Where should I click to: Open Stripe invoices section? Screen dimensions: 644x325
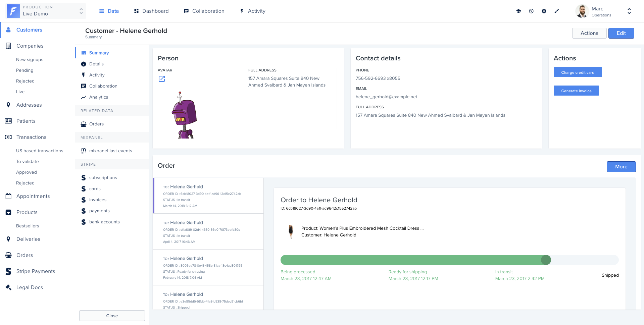tap(112, 200)
